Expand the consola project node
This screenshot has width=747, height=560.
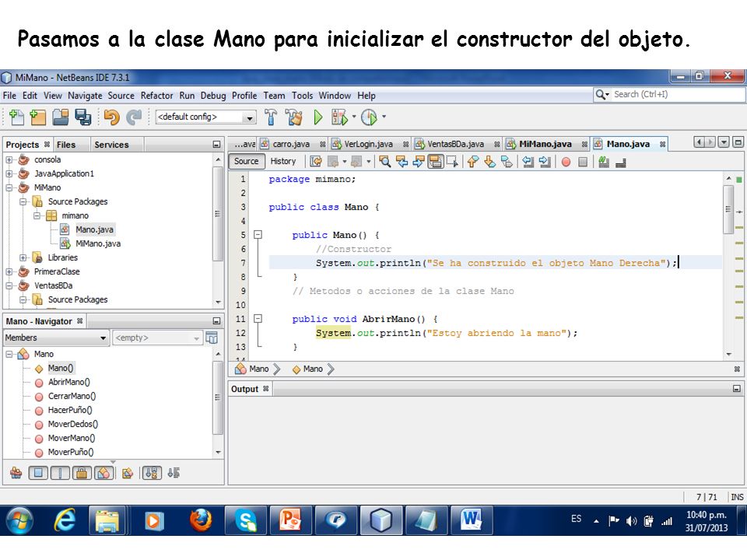[x=9, y=160]
